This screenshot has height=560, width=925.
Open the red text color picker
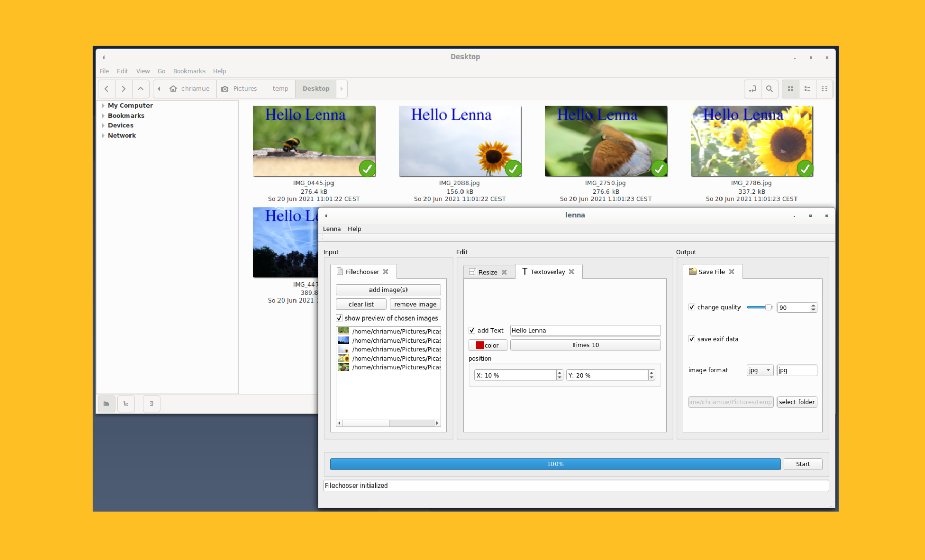tap(488, 345)
